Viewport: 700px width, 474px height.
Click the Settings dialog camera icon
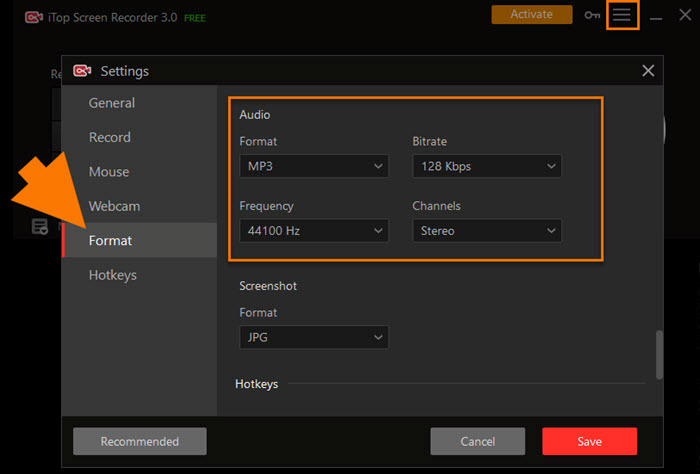82,71
